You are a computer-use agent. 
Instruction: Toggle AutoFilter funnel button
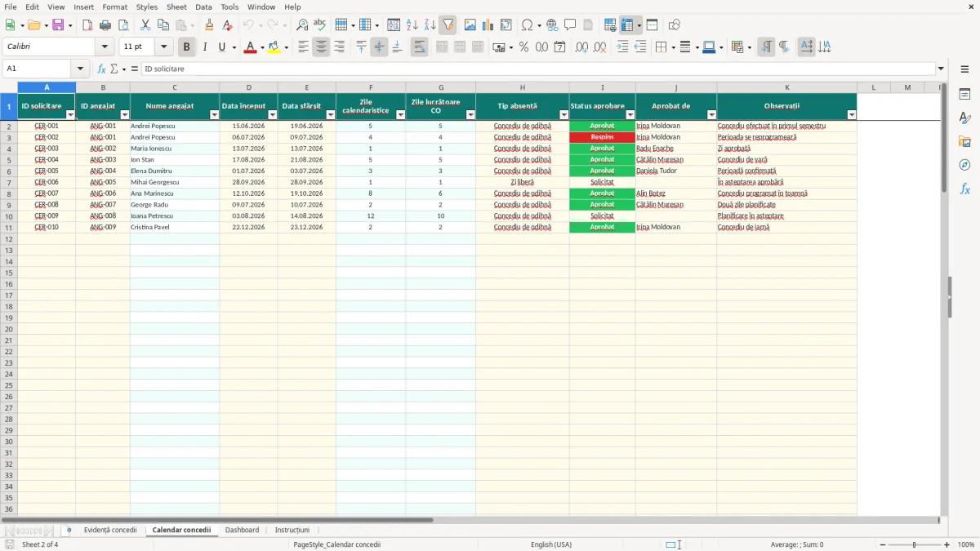point(448,25)
